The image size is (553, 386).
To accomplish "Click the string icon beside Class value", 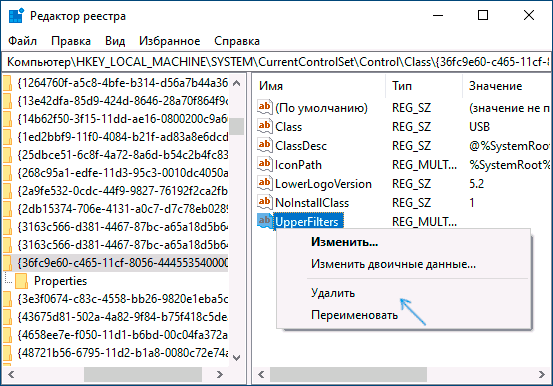I will pyautogui.click(x=265, y=126).
